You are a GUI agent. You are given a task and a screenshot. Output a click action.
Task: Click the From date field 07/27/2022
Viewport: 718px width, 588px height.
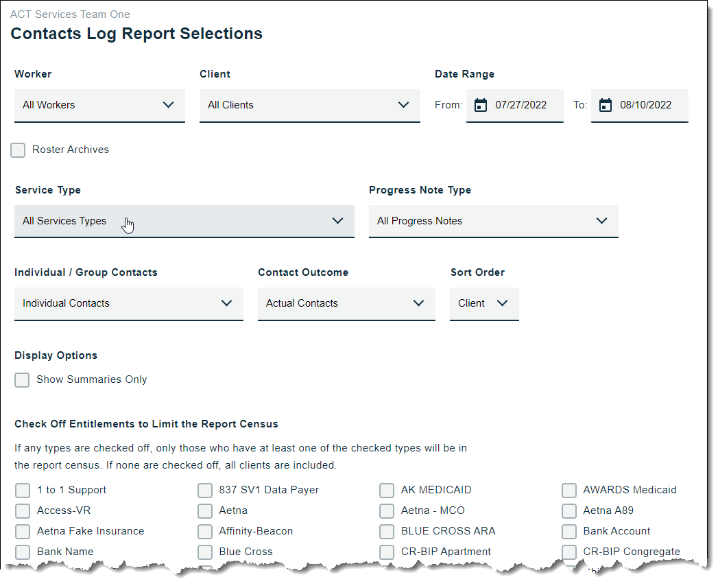tap(521, 105)
